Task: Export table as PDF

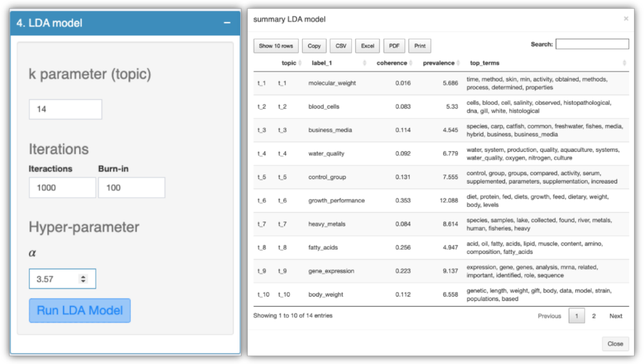Action: click(394, 46)
